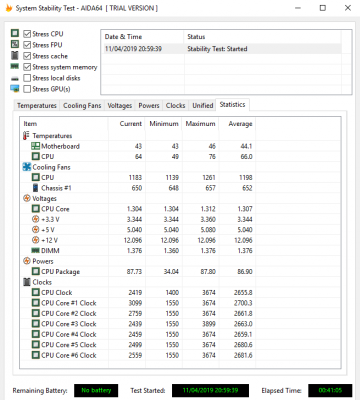Screen dimensions: 360x400
Task: Click the Maximum column header
Action: [x=200, y=124]
